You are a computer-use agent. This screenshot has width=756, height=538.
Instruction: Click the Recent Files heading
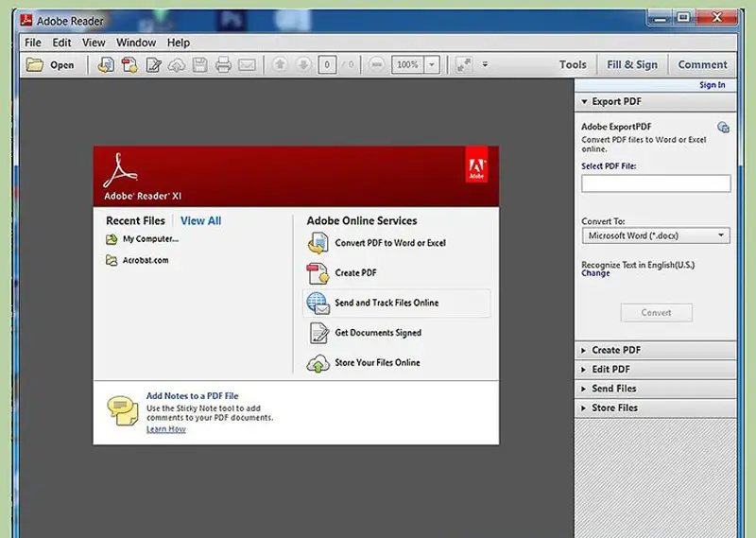tap(135, 221)
